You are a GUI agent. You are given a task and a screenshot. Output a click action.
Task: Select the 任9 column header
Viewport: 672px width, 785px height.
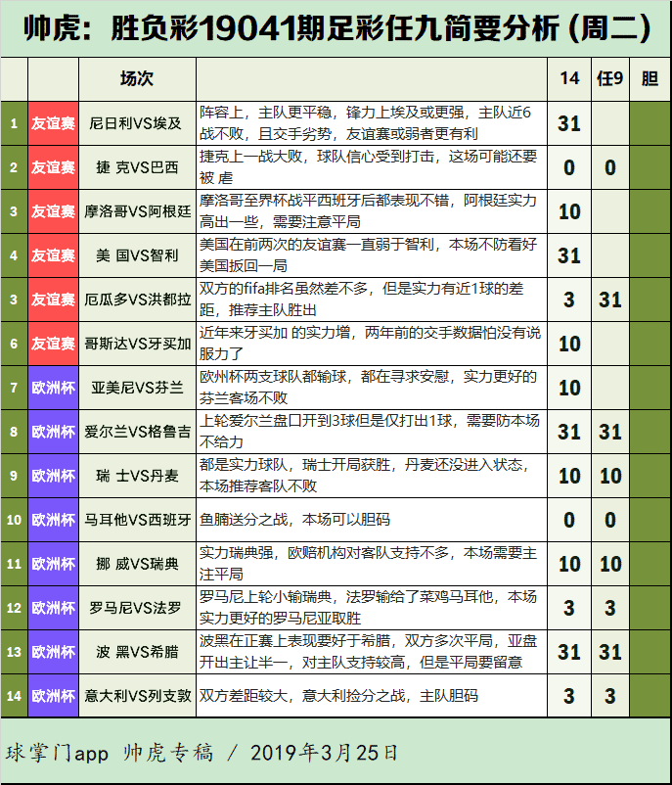coord(610,79)
